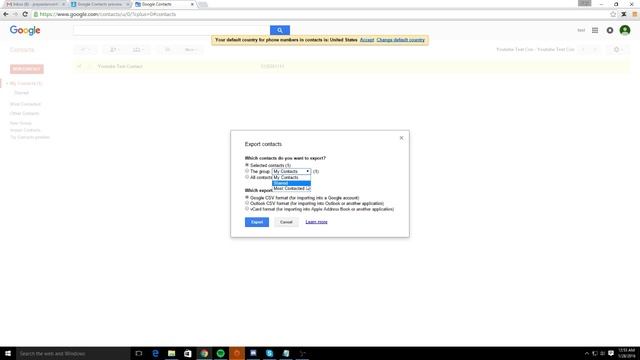Open the group dropdown showing My Contacts
Screen dimensions: 640x360
click(291, 171)
